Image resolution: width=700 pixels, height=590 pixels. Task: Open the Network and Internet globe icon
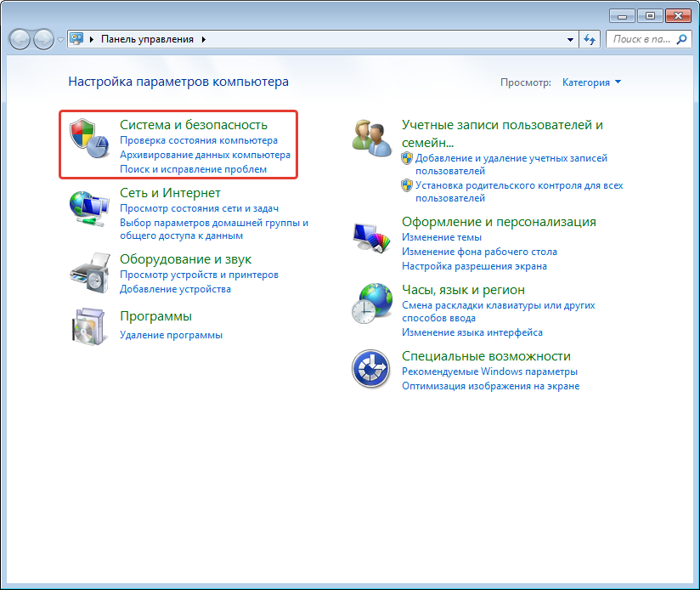click(88, 207)
